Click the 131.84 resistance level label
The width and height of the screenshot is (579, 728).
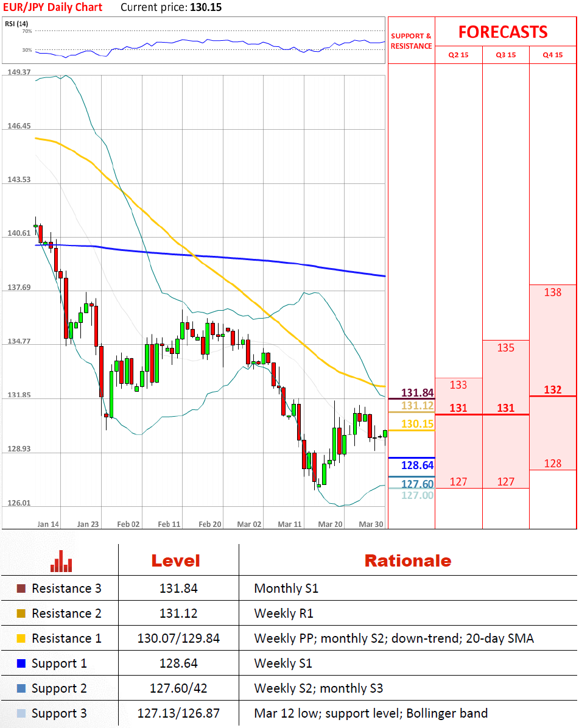(417, 393)
